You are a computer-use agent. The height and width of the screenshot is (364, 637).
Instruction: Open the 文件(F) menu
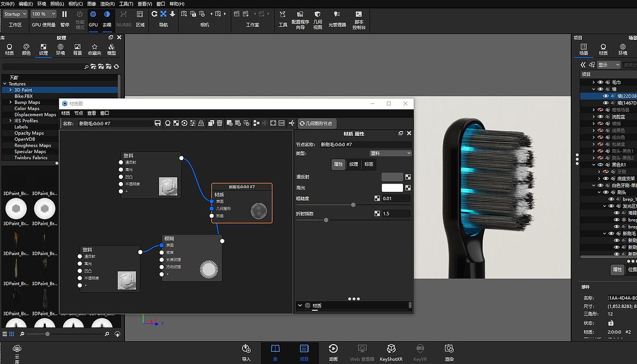click(x=7, y=3)
